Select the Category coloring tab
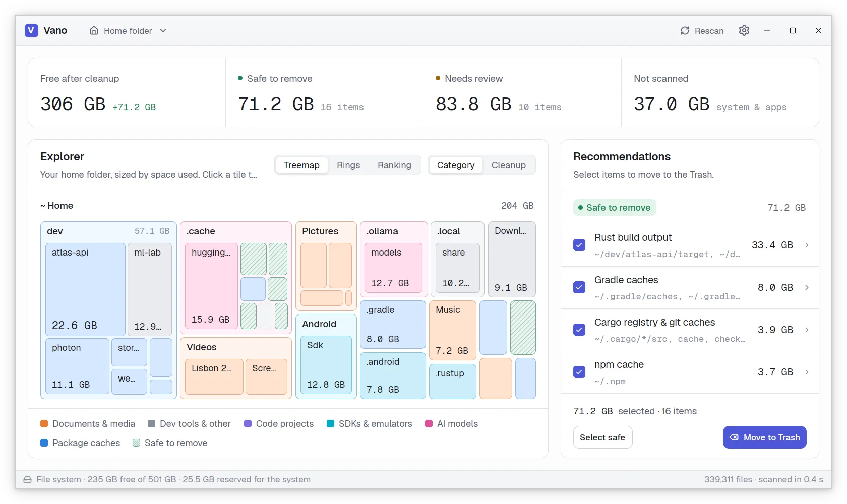 point(456,165)
